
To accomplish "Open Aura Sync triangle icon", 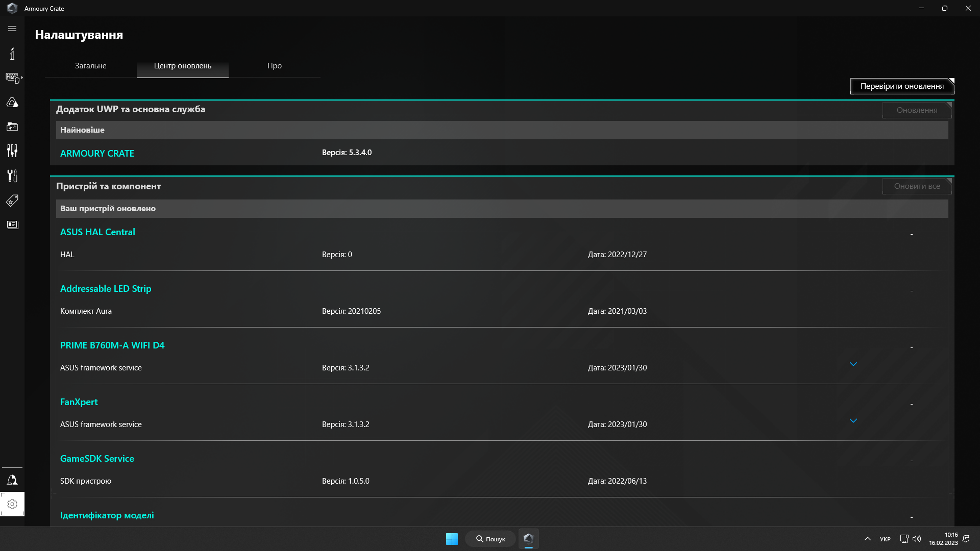I will (x=12, y=103).
